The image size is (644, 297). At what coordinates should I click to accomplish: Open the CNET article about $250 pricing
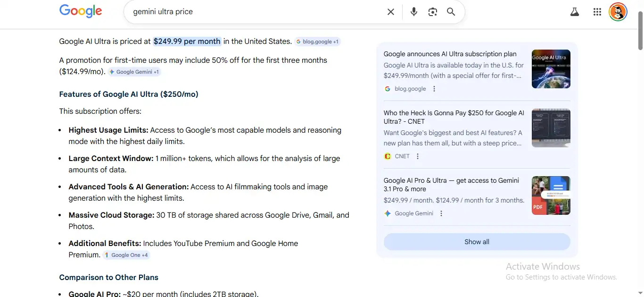point(454,117)
